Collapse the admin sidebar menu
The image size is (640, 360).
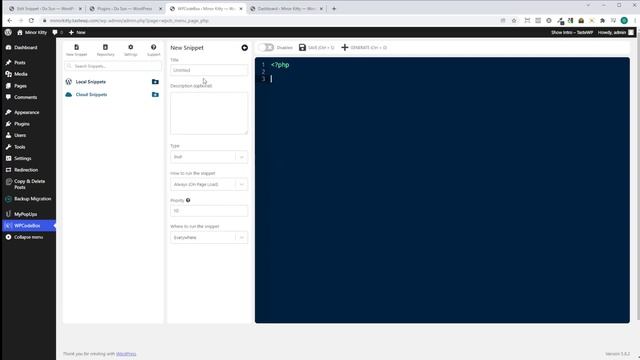(29, 237)
